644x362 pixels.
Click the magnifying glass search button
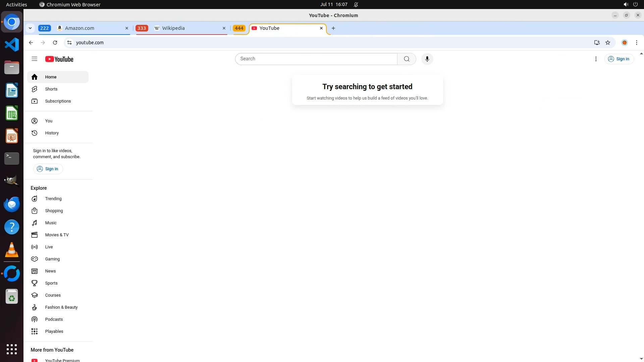click(407, 59)
